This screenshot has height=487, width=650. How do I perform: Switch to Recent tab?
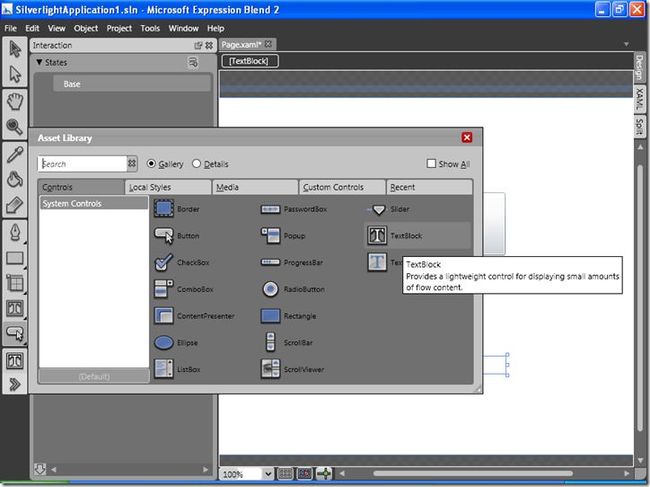coord(429,187)
